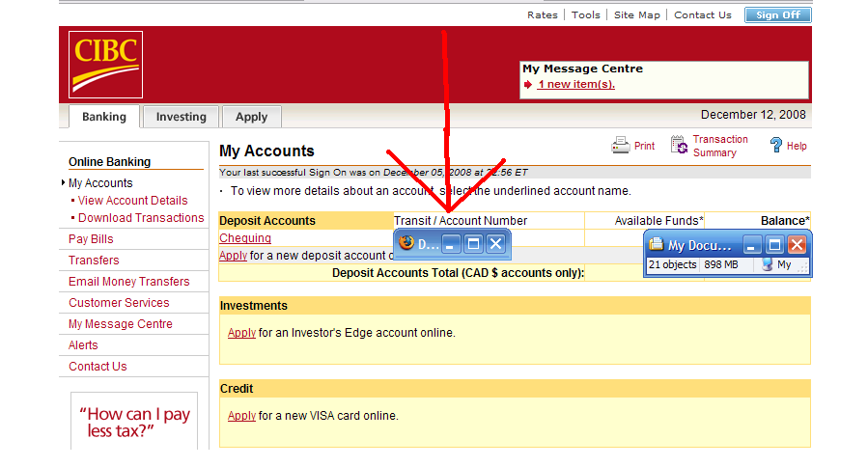Open the Banking tab
Screen dimensions: 868x467
pos(104,117)
